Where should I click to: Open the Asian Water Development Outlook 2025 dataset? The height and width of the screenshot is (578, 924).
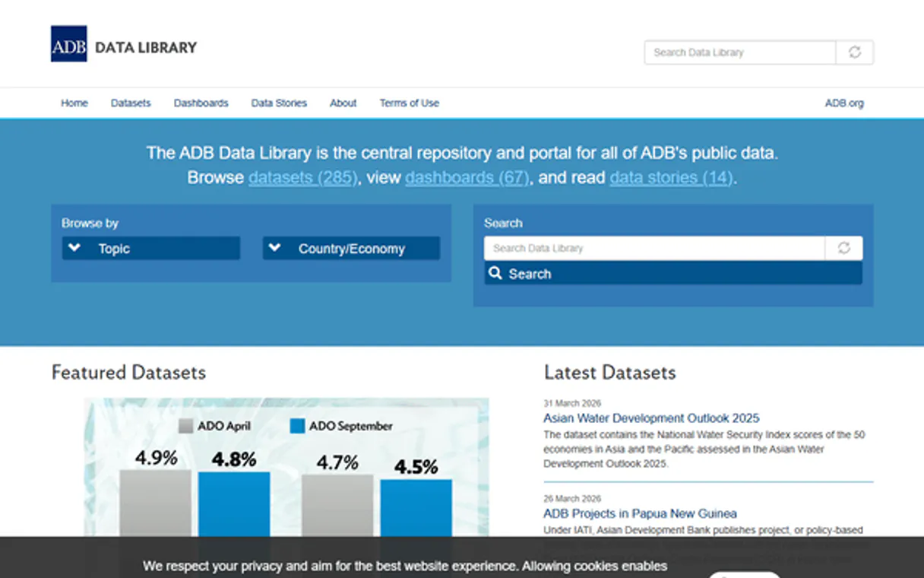[650, 418]
